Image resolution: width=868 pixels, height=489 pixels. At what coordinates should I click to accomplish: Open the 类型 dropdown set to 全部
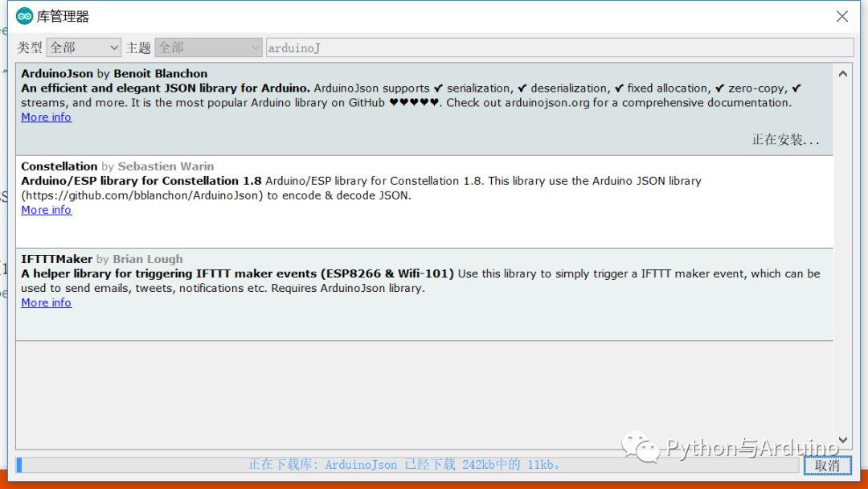84,47
